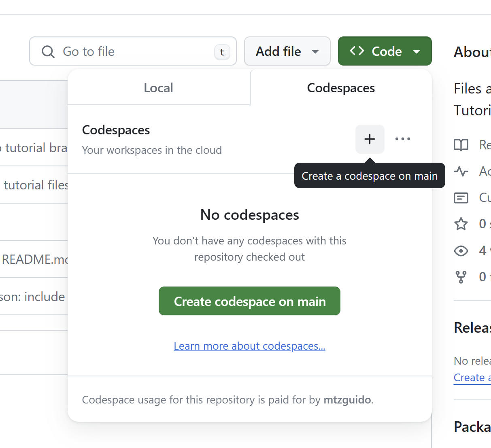
Task: Open the green Code dropdown button
Action: click(385, 51)
